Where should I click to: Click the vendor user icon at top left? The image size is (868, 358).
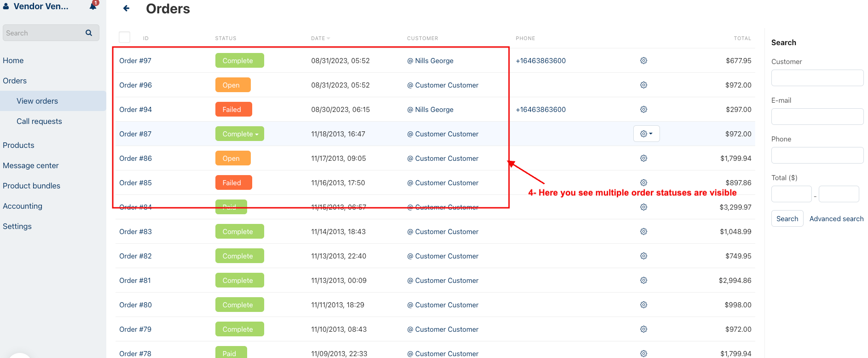tap(6, 6)
